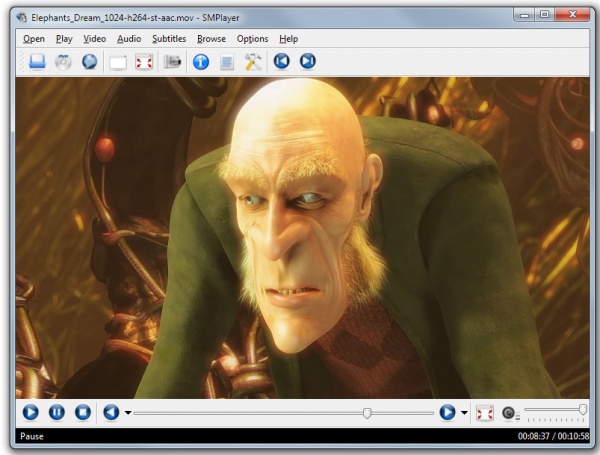Mute the audio with the speaker icon
This screenshot has height=455, width=600.
[x=510, y=412]
